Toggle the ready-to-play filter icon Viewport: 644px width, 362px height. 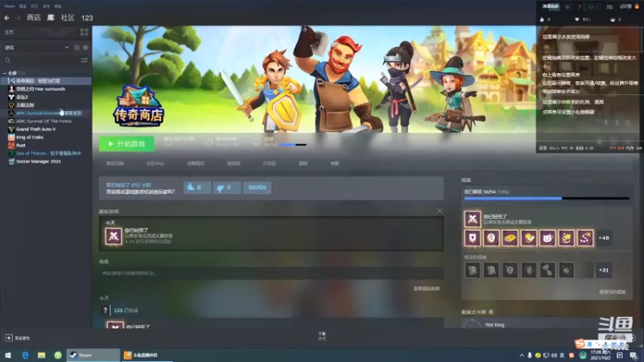pyautogui.click(x=85, y=47)
